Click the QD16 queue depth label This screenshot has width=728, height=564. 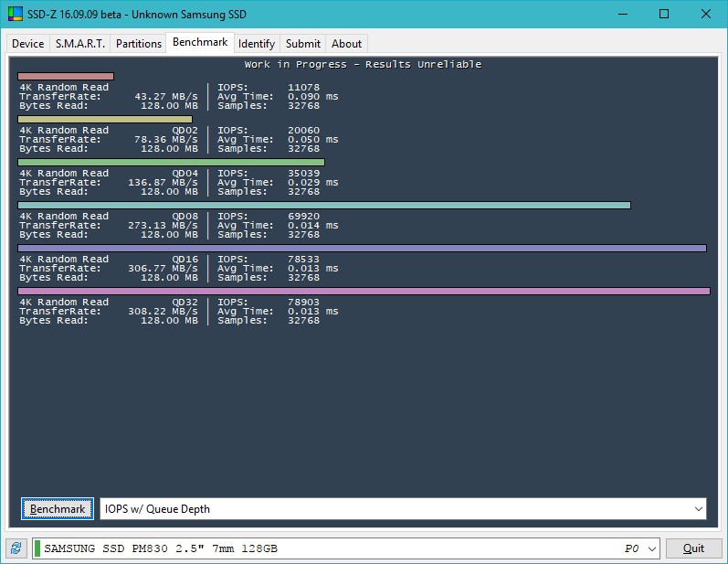tap(185, 260)
